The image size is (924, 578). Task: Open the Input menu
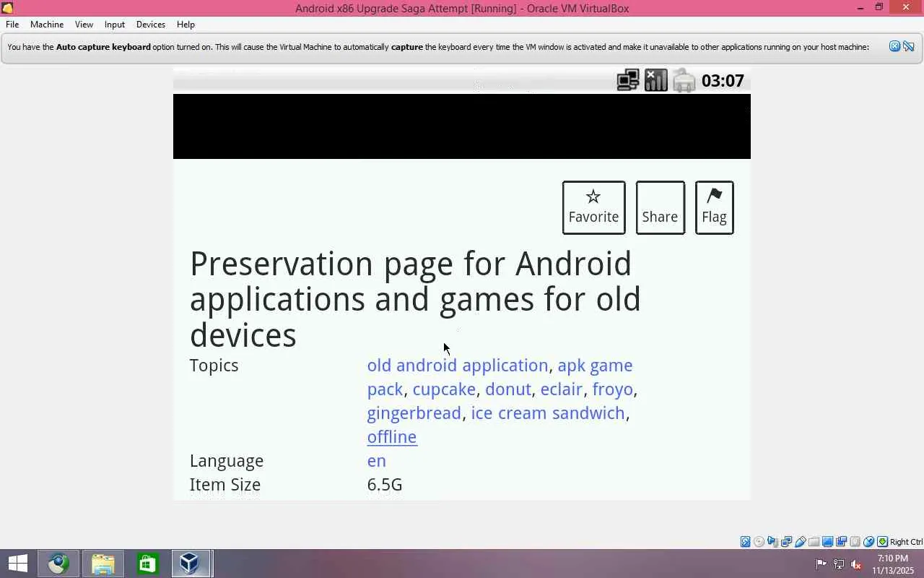tap(115, 24)
